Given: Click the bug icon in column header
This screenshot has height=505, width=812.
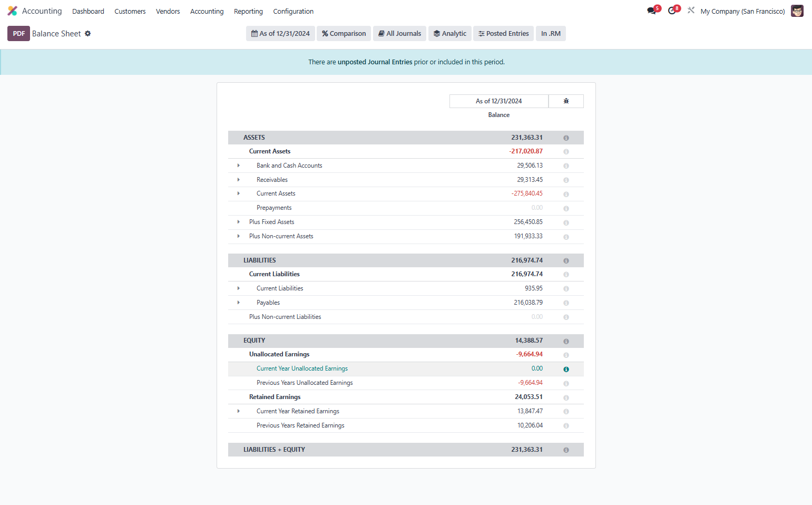Looking at the screenshot, I should tap(566, 101).
